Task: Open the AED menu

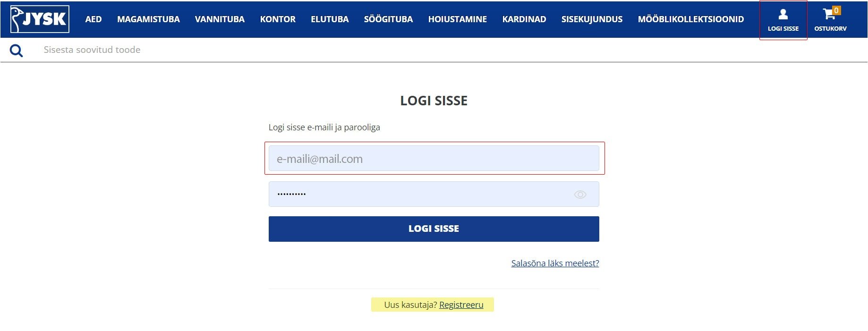Action: coord(93,19)
